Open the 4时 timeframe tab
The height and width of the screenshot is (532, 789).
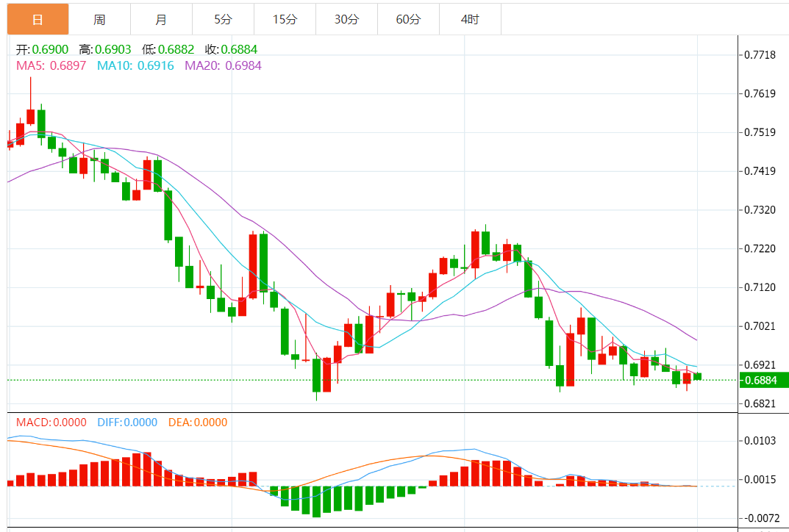click(x=470, y=19)
